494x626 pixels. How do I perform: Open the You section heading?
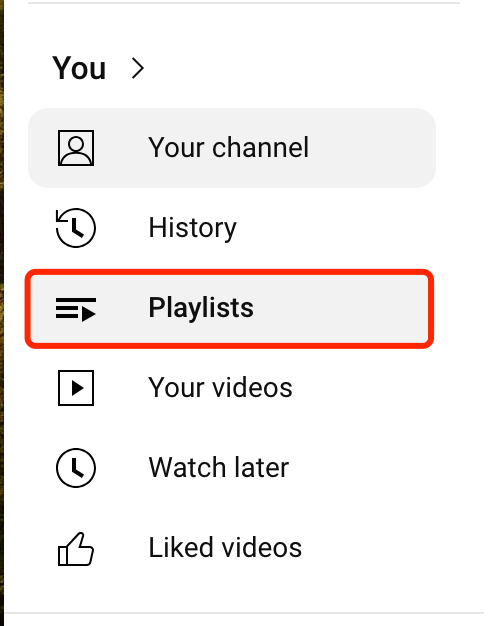point(79,68)
